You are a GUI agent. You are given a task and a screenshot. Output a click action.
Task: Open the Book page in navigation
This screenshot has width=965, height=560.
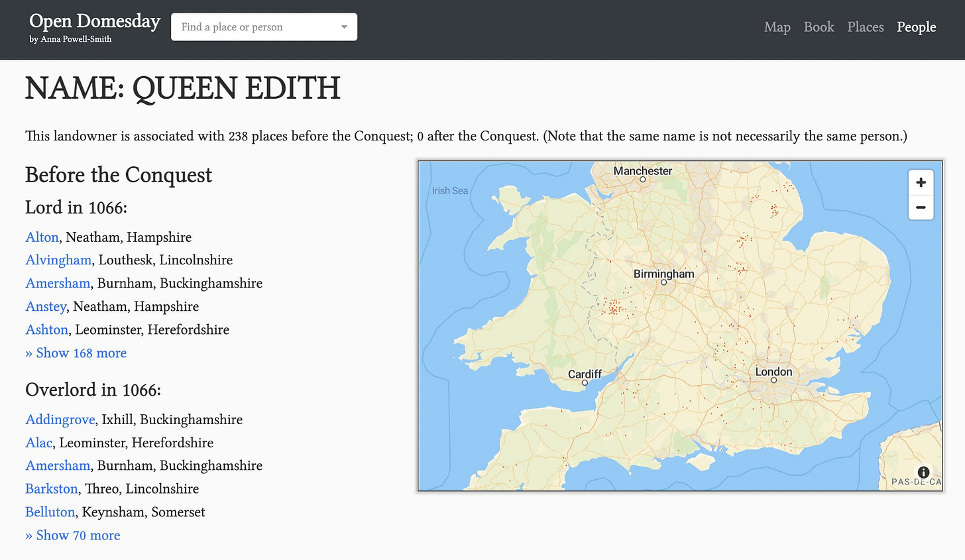click(819, 27)
